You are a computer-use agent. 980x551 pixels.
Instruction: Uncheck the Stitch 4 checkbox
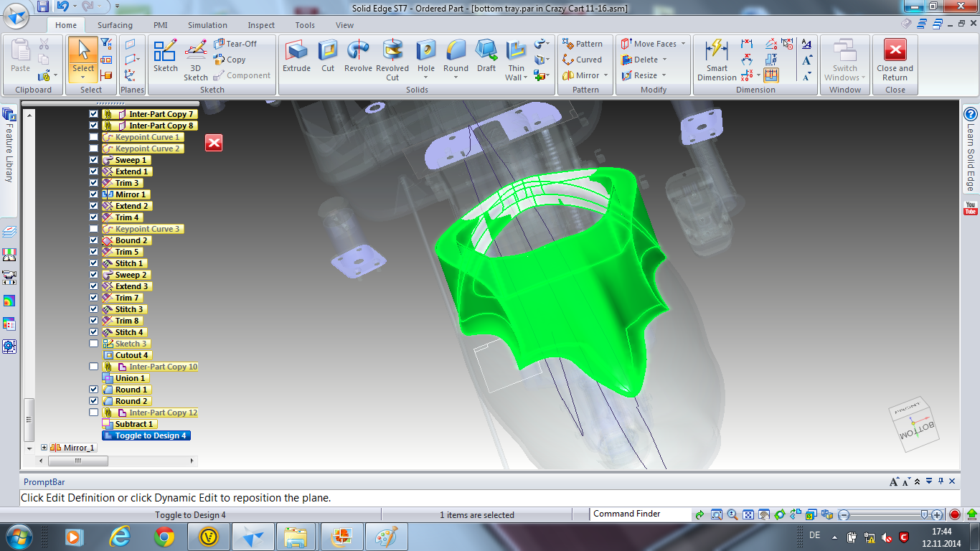pos(93,332)
